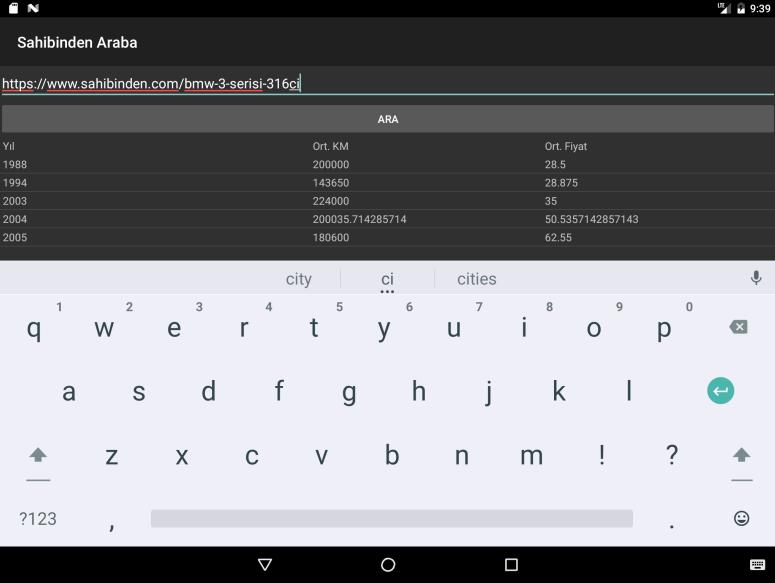Tap the u key
Screen dimensions: 775x583
coord(454,328)
